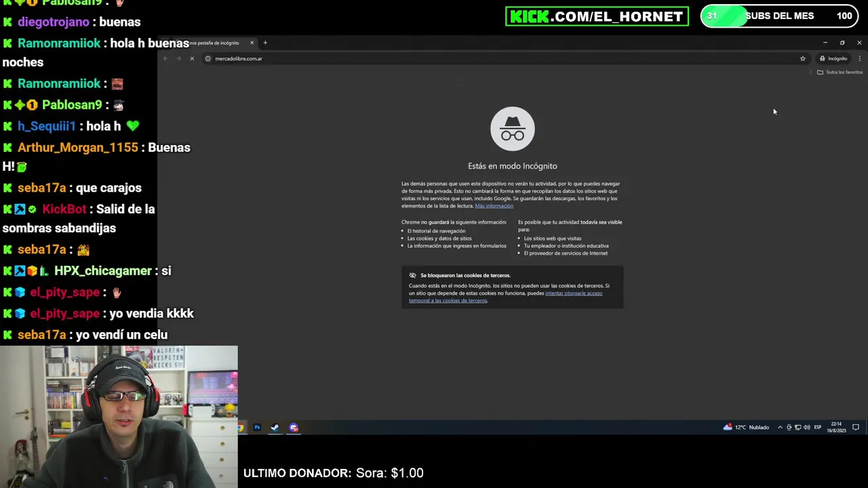Click 'Se bloquearon las cookies de terceros' heading

(465, 275)
